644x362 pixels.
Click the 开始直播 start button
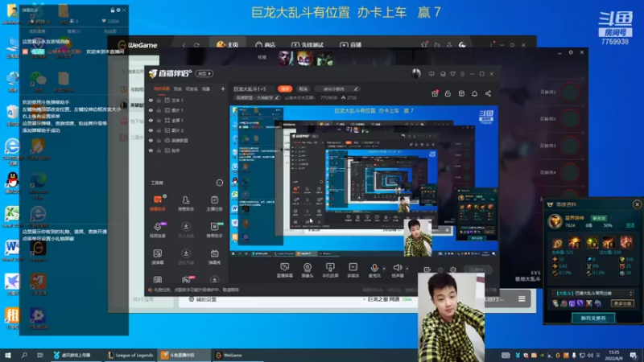point(477,269)
